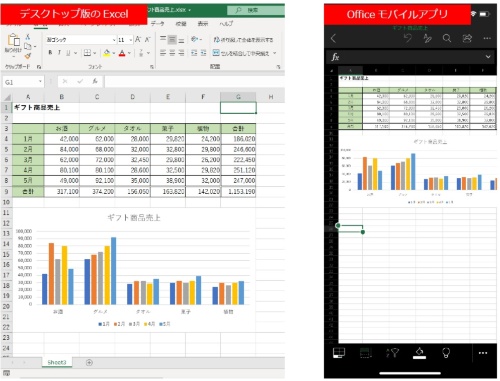
Task: Tap the Search magnifier in the mobile app
Action: pyautogui.click(x=447, y=38)
